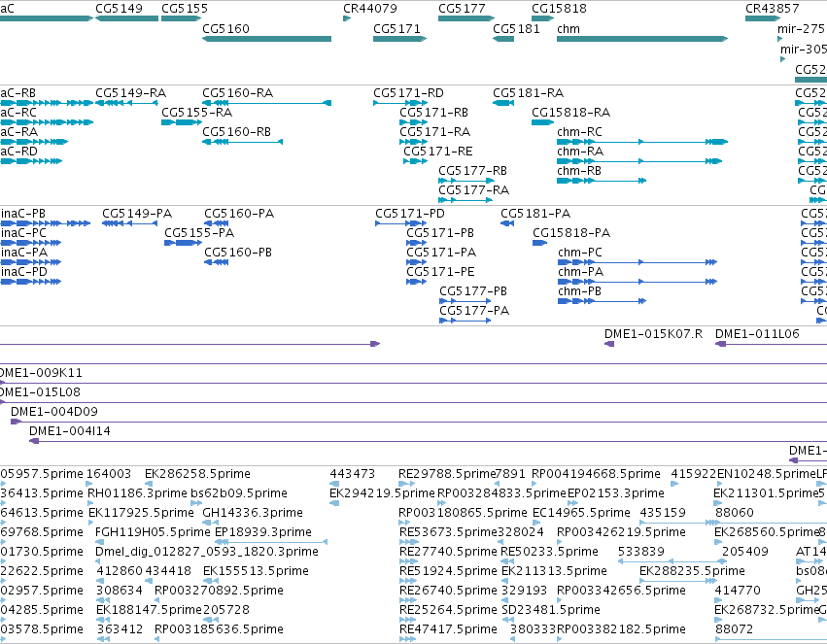Select the long chm gene bar
The width and height of the screenshot is (827, 644).
click(x=642, y=39)
